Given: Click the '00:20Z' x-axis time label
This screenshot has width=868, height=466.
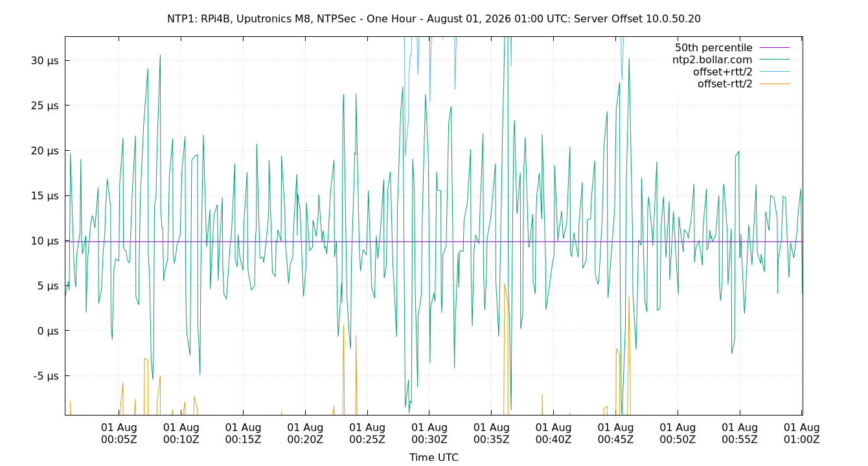Looking at the screenshot, I should [x=305, y=439].
